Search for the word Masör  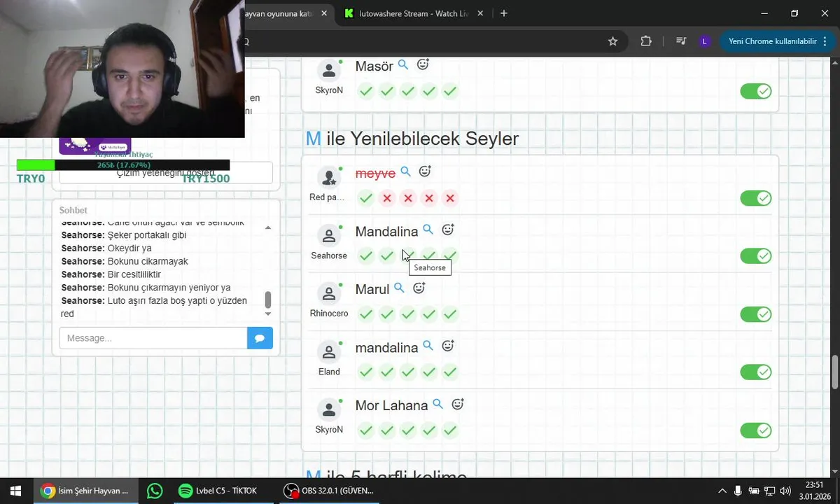tap(403, 65)
